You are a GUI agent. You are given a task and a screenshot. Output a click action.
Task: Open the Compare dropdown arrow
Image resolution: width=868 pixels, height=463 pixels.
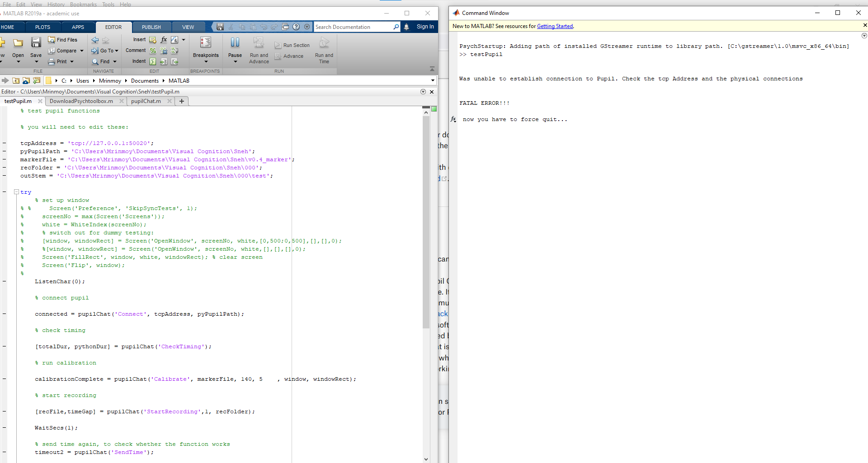pos(82,51)
